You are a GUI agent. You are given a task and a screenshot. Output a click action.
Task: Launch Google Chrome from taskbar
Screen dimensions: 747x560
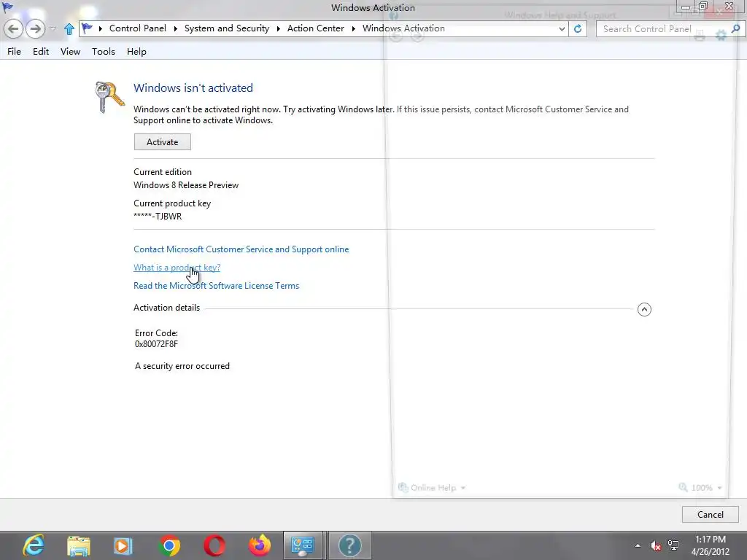(169, 545)
